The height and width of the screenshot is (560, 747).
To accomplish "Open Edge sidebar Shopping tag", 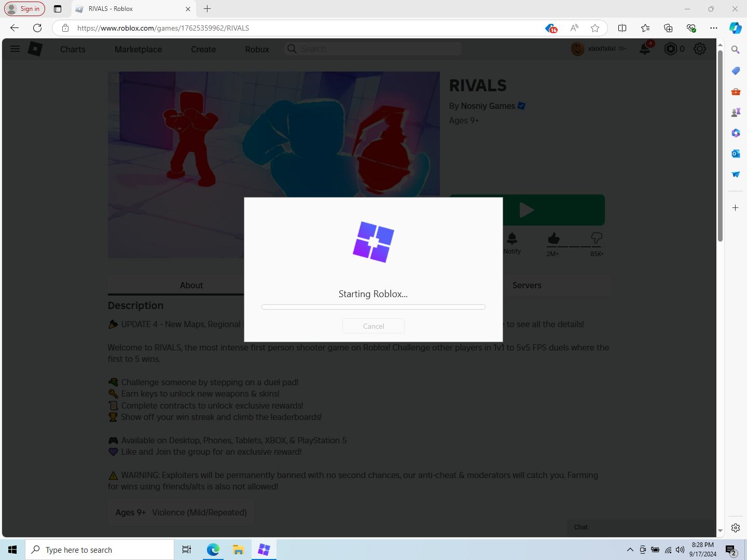I will (x=736, y=71).
